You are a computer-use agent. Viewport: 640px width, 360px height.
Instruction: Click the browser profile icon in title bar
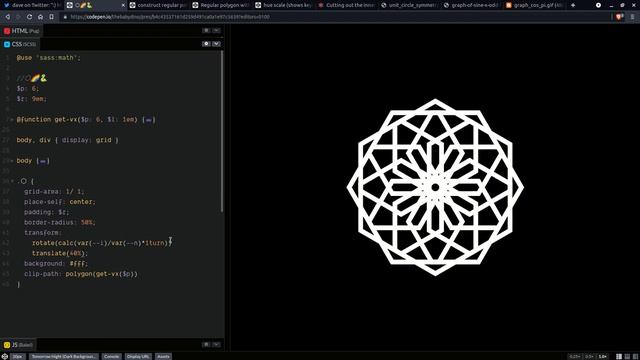click(598, 5)
